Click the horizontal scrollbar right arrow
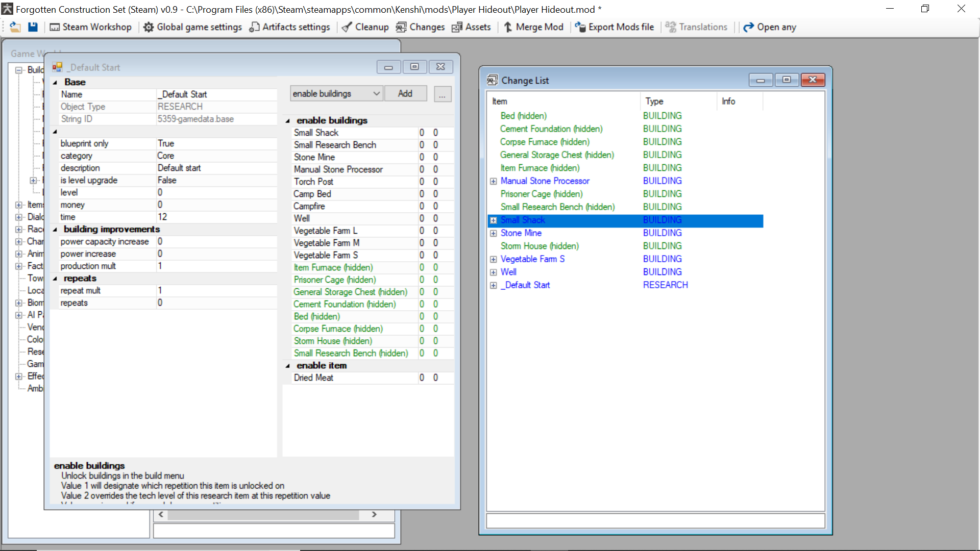The width and height of the screenshot is (980, 551). click(374, 514)
